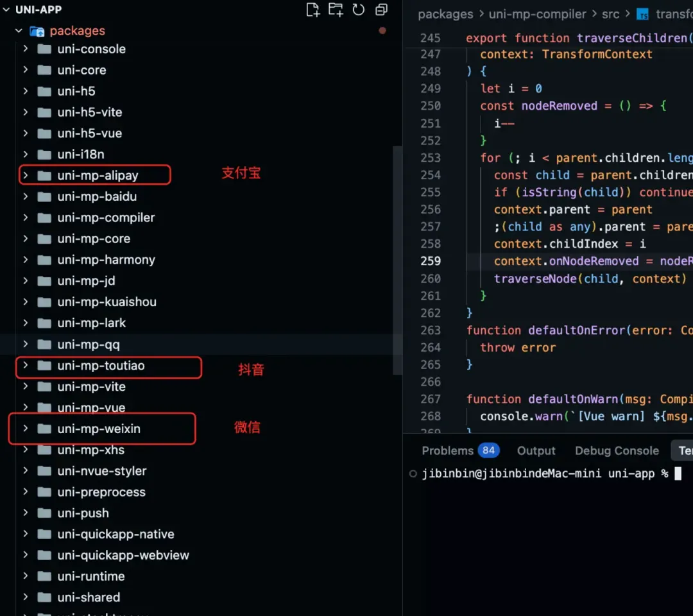Click the 'throw error' statement line
The image size is (693, 616).
(x=518, y=348)
